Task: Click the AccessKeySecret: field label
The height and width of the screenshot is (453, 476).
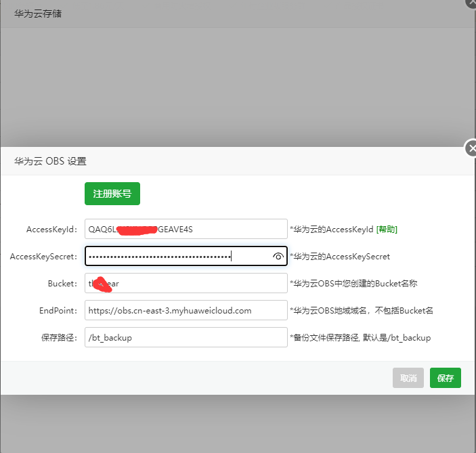Action: pyautogui.click(x=43, y=256)
